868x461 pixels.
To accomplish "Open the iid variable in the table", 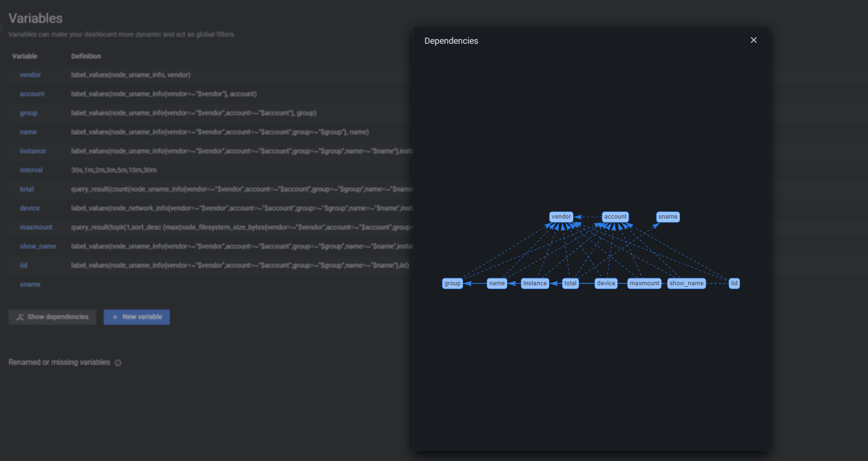I will [24, 265].
